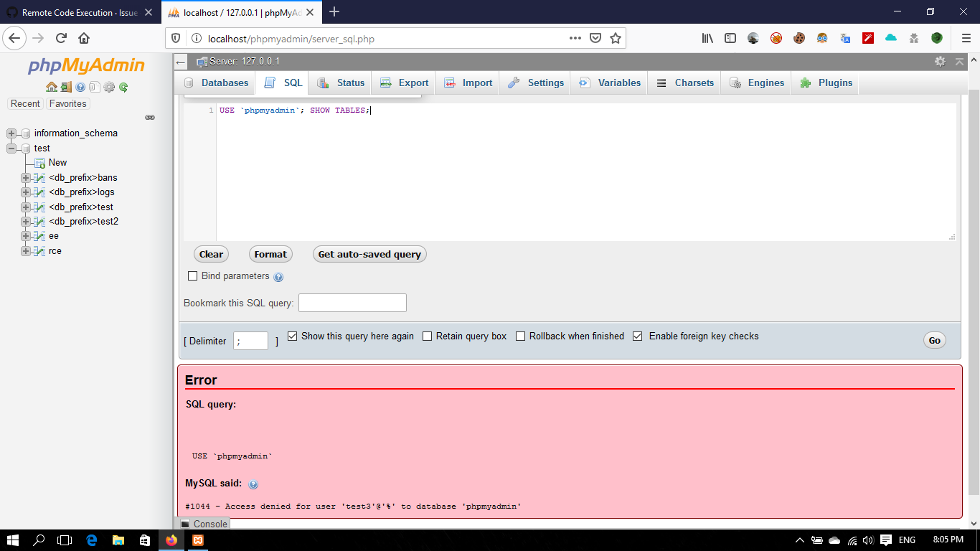The height and width of the screenshot is (551, 980).
Task: Open page-related settings gear on the server bar
Action: tap(940, 62)
